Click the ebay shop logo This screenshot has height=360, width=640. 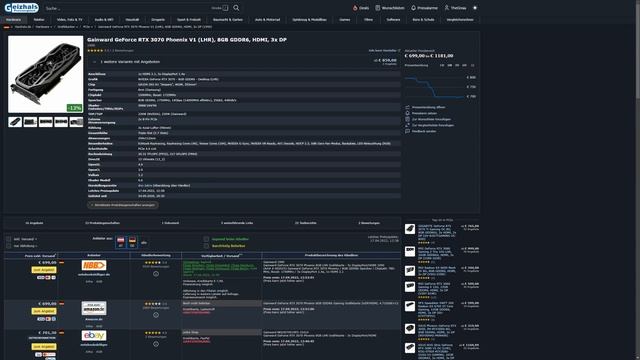point(94,336)
